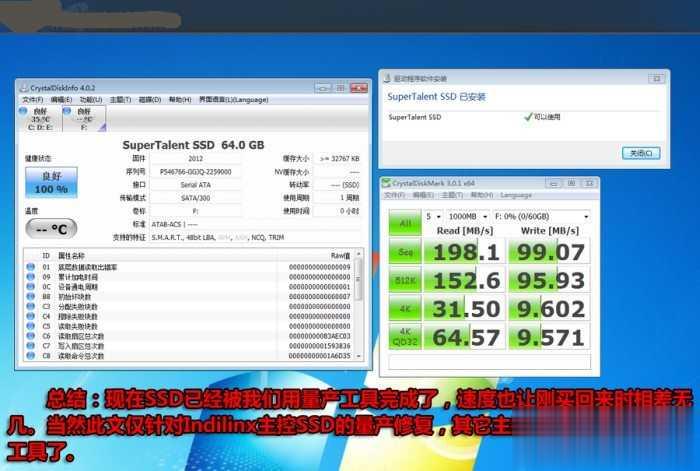Click Seq write result 99.07
The height and width of the screenshot is (471, 700).
click(x=550, y=251)
